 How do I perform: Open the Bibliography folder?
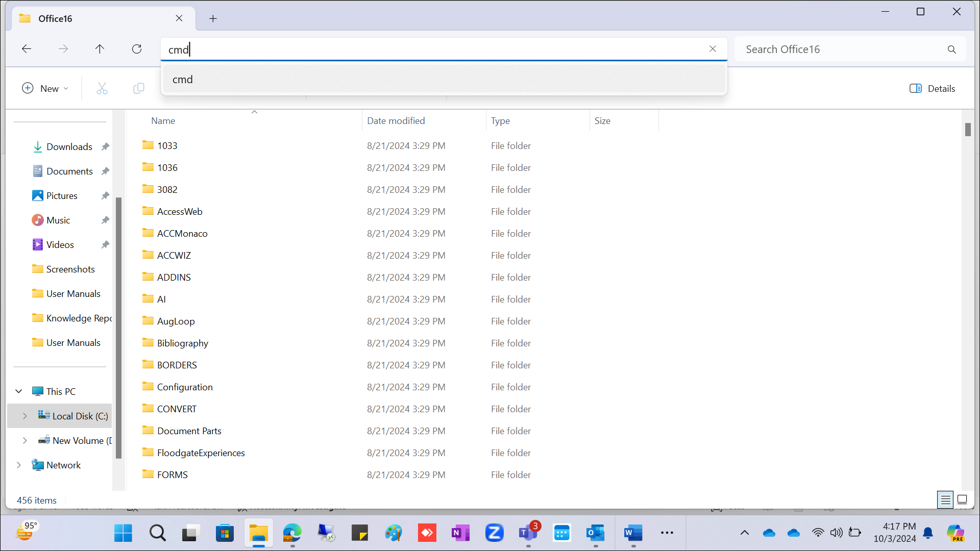(182, 343)
